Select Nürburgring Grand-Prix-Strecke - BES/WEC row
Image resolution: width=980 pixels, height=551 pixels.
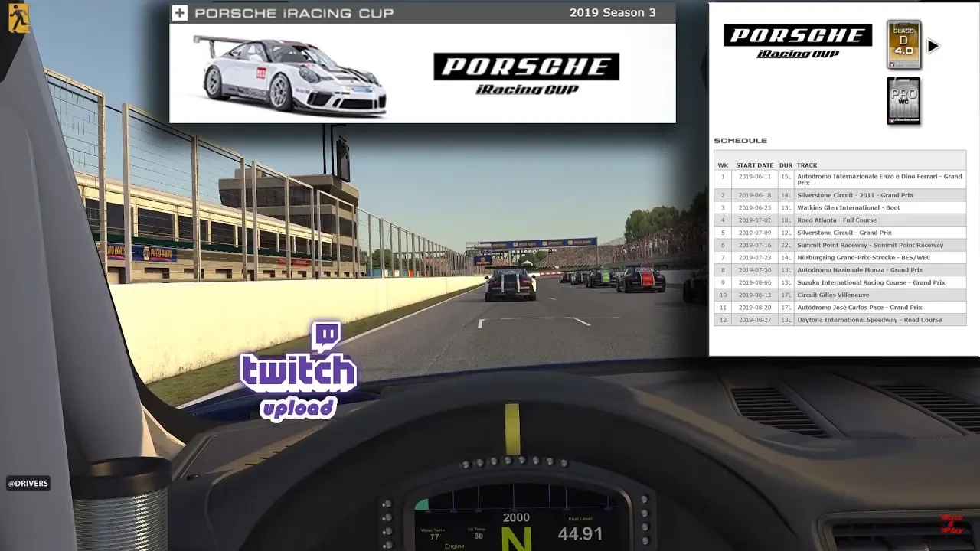(840, 257)
